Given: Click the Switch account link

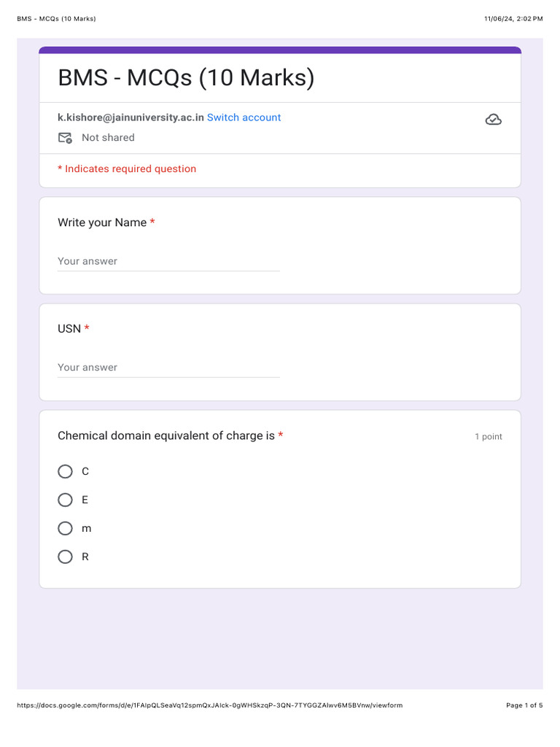Looking at the screenshot, I should [x=244, y=117].
